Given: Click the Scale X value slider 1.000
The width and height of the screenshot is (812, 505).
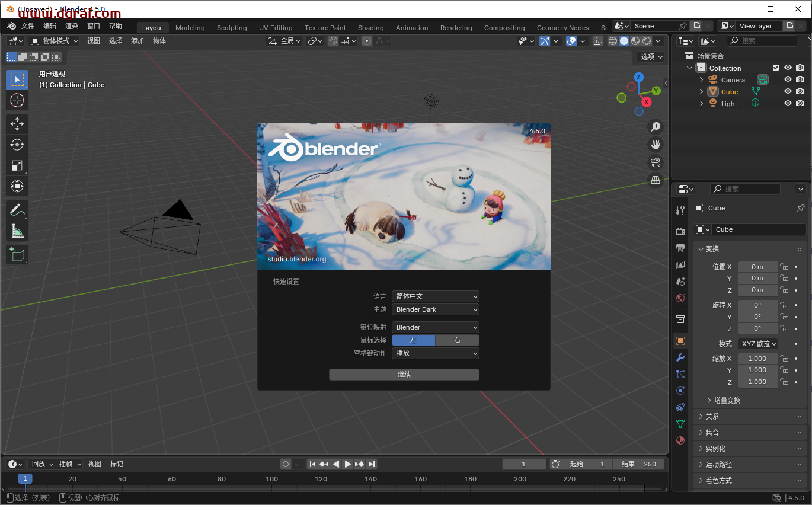Looking at the screenshot, I should [757, 359].
